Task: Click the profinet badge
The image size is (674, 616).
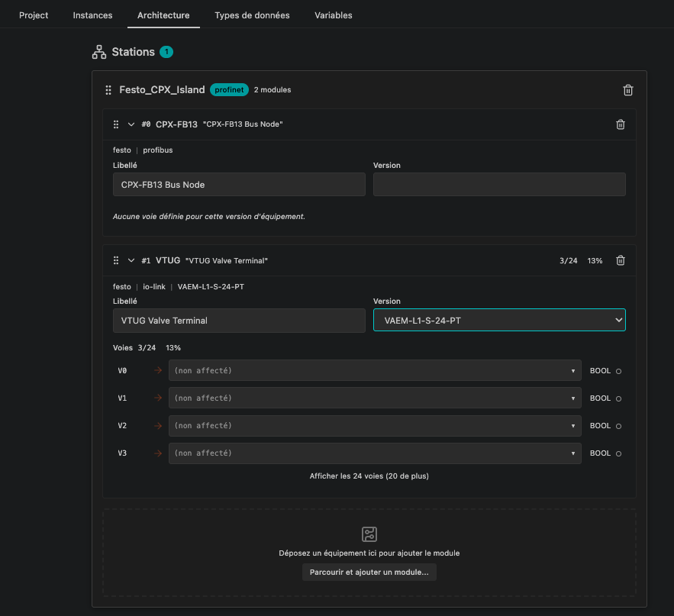Action: pos(229,90)
